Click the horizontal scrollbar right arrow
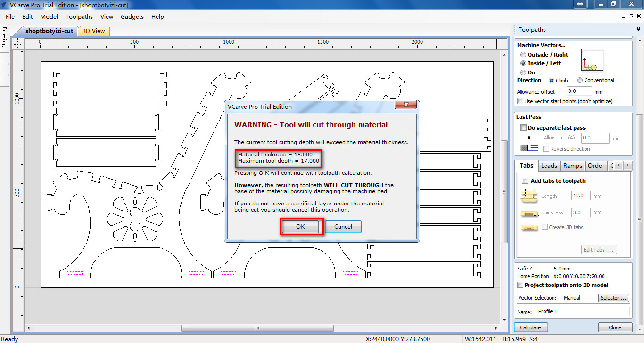The width and height of the screenshot is (644, 343). (496, 328)
